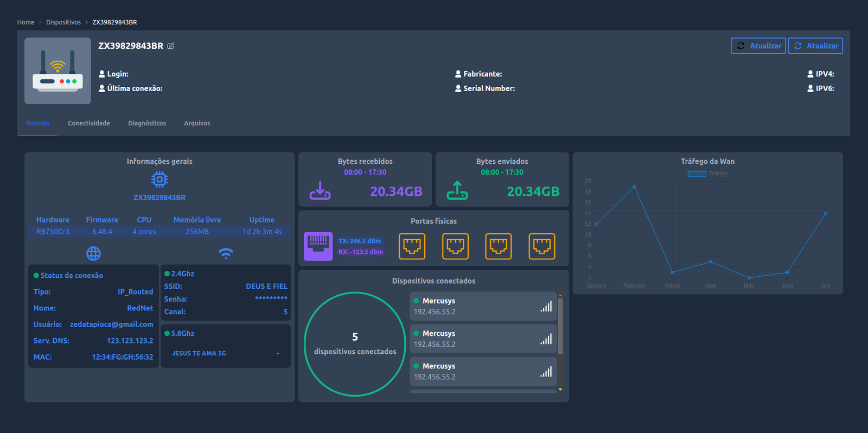Select the purple active Ethernet port icon

coord(318,246)
